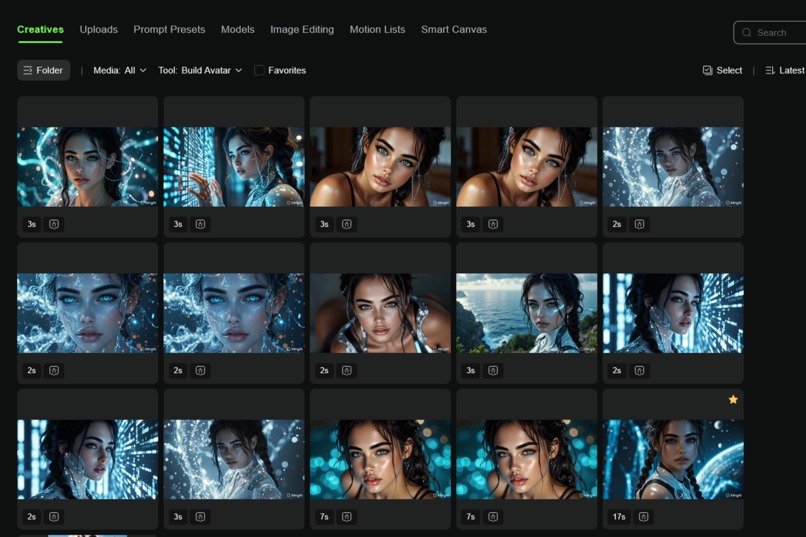This screenshot has width=806, height=537.
Task: Click the 3s badge on the light ribbons card
Action: tap(31, 224)
